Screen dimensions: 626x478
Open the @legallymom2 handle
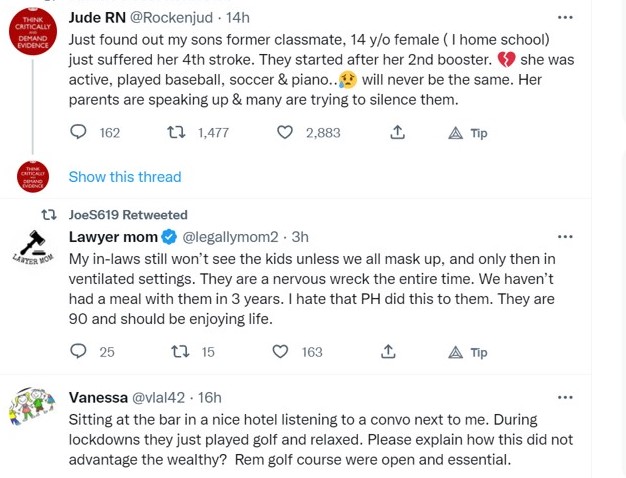tap(229, 237)
